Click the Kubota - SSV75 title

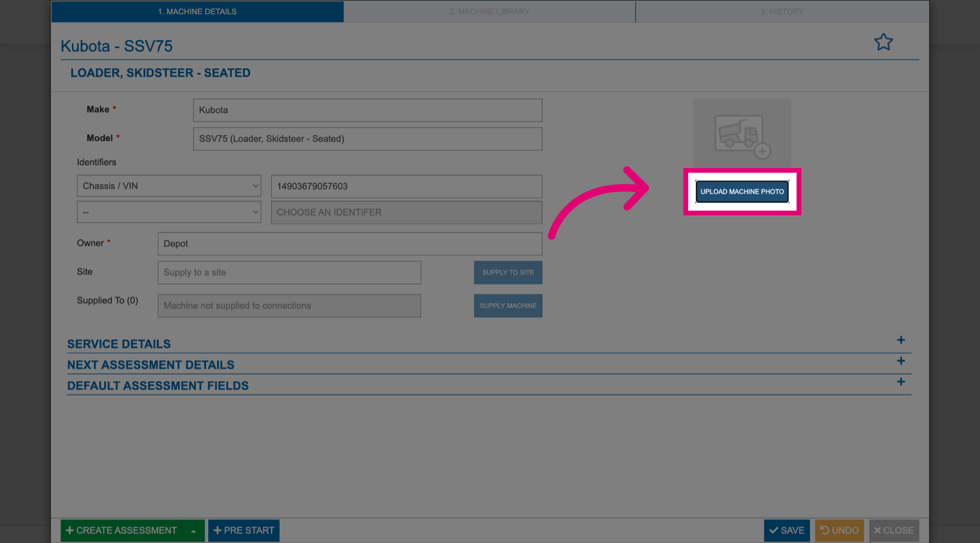tap(116, 46)
